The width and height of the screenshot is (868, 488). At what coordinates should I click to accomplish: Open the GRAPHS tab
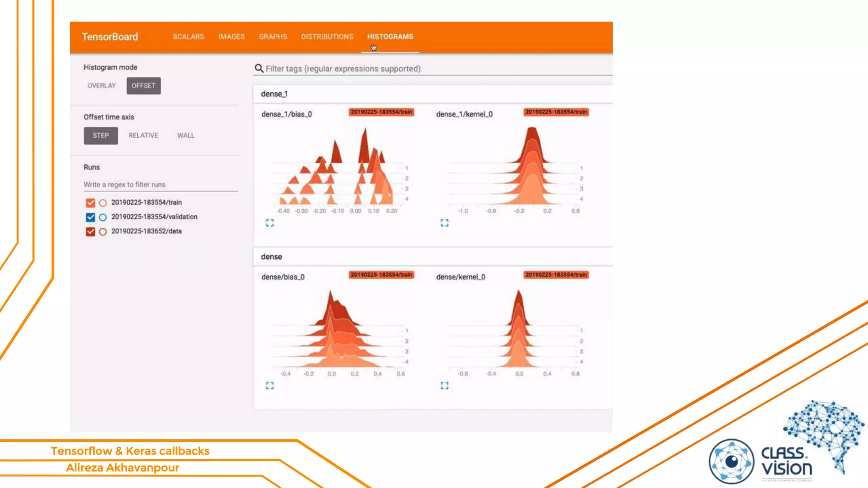(x=273, y=36)
